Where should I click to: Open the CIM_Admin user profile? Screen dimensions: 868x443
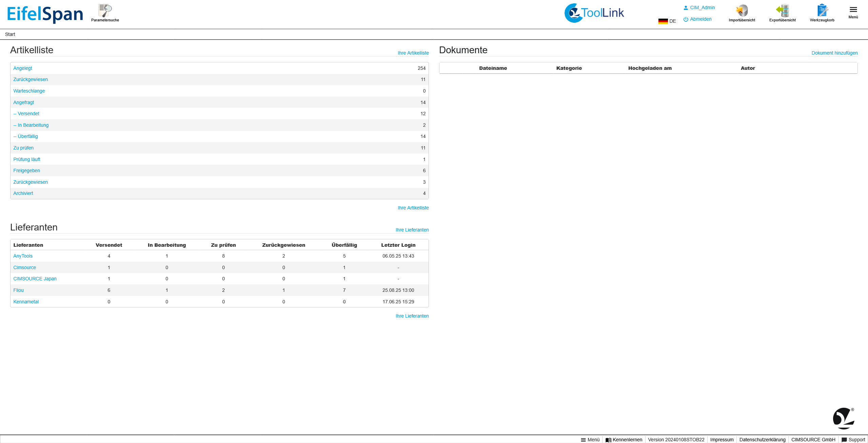702,7
